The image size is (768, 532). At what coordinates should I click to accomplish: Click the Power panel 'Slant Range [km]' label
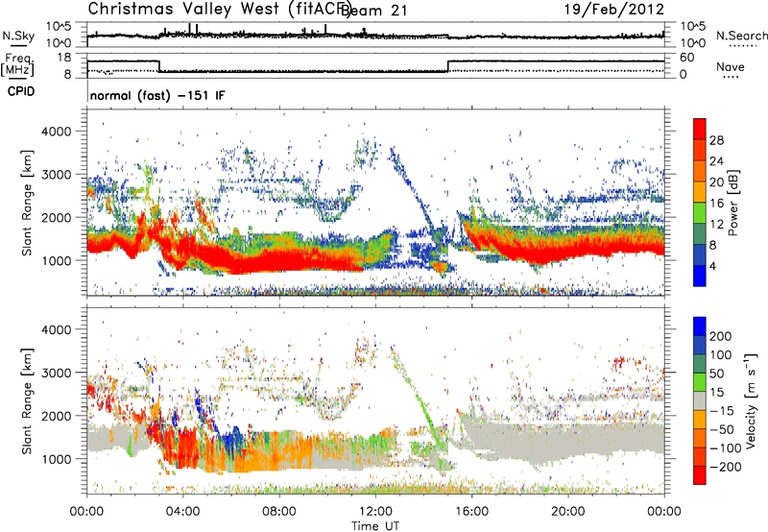[27, 203]
